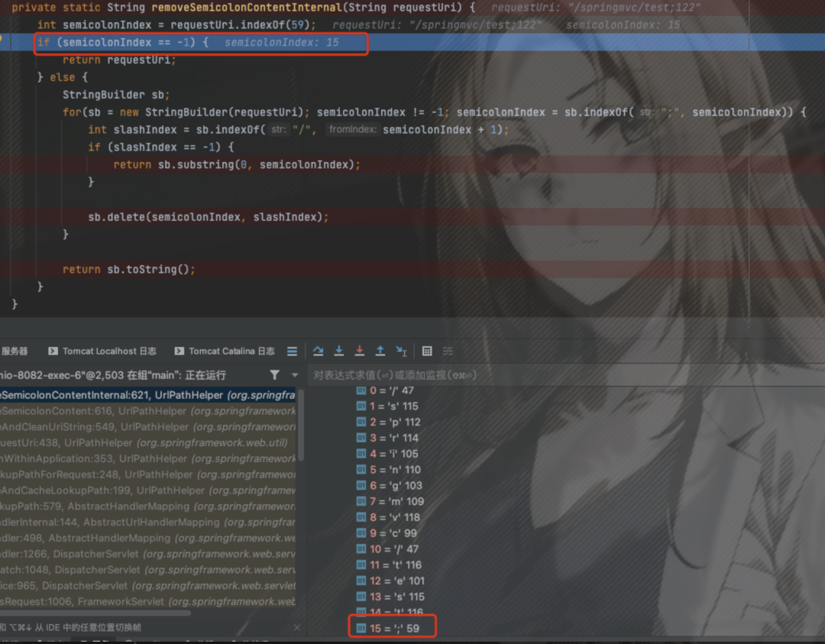The image size is (825, 644).
Task: Select the atch:1048 DispatcherServlet frame
Action: click(148, 570)
